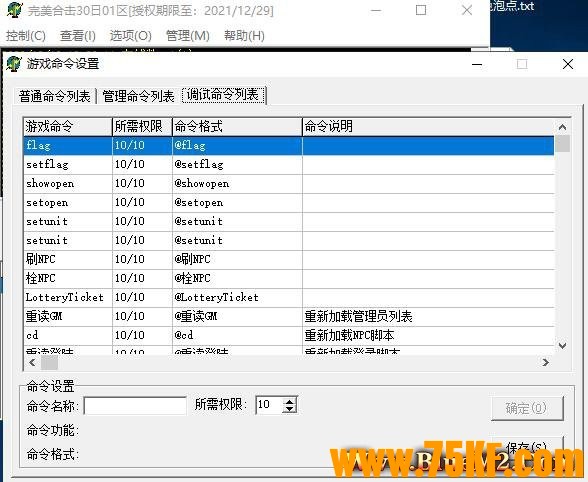The height and width of the screenshot is (482, 588).
Task: Increase 所需权限 value with spinner up arrow
Action: point(290,402)
